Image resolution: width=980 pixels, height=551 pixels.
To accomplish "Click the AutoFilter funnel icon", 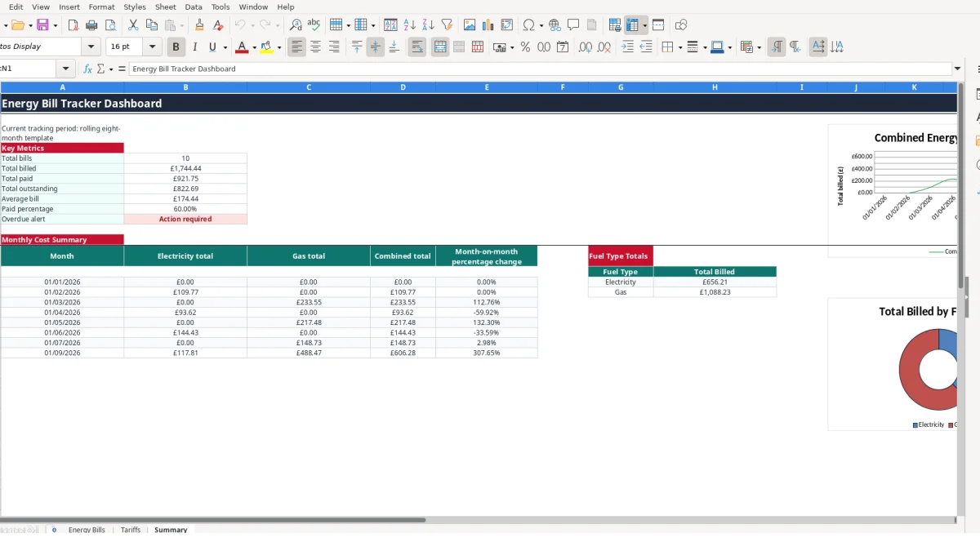I will click(447, 25).
